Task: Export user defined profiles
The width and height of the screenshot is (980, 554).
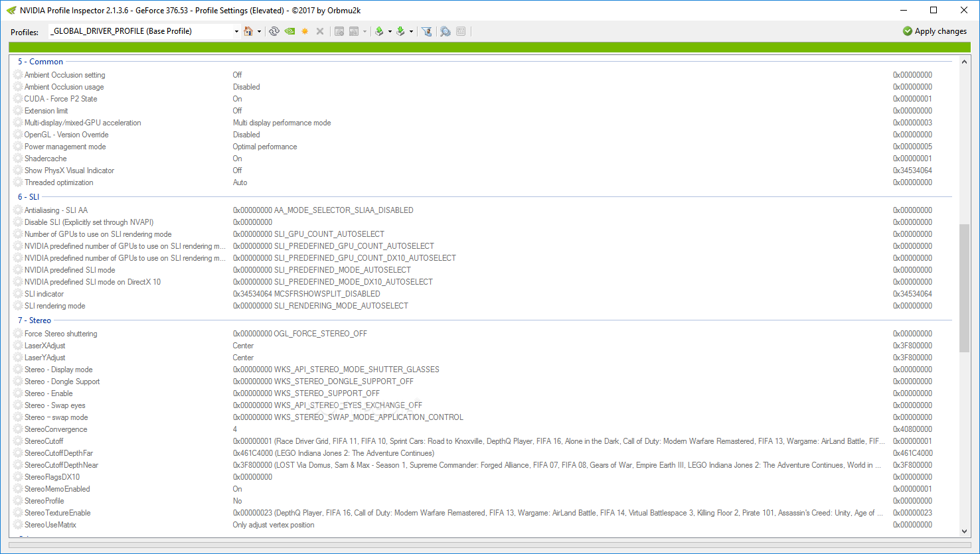Action: tap(380, 31)
